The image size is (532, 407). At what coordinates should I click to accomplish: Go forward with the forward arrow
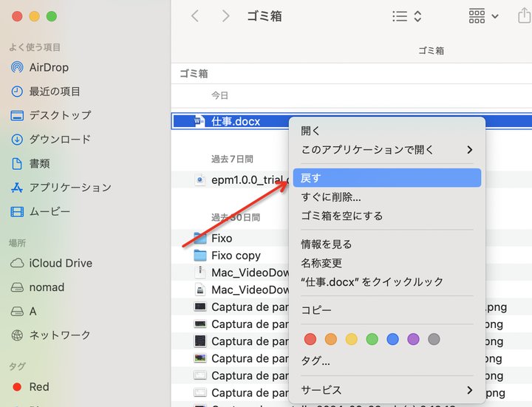(225, 16)
